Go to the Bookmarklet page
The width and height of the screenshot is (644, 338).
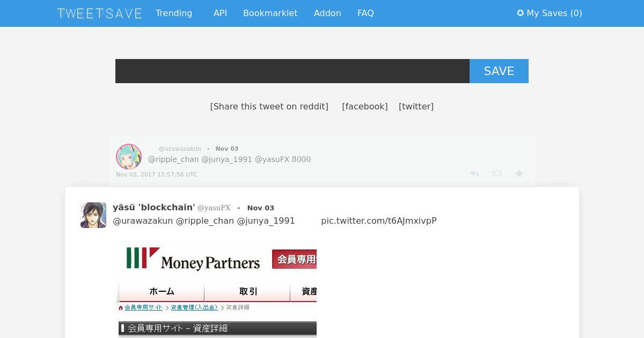coord(270,13)
